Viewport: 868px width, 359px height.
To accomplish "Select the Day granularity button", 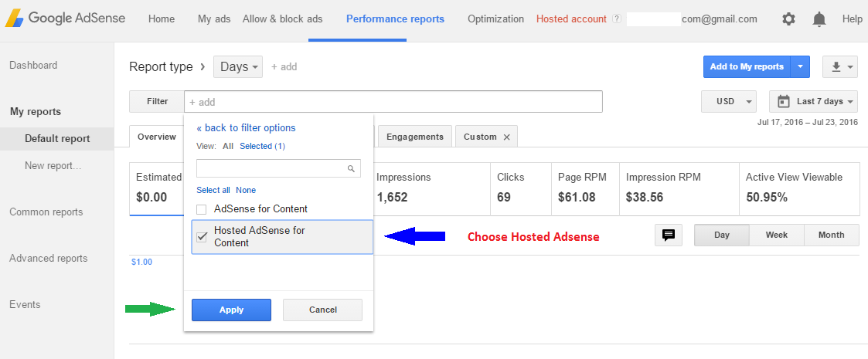I will (x=722, y=235).
